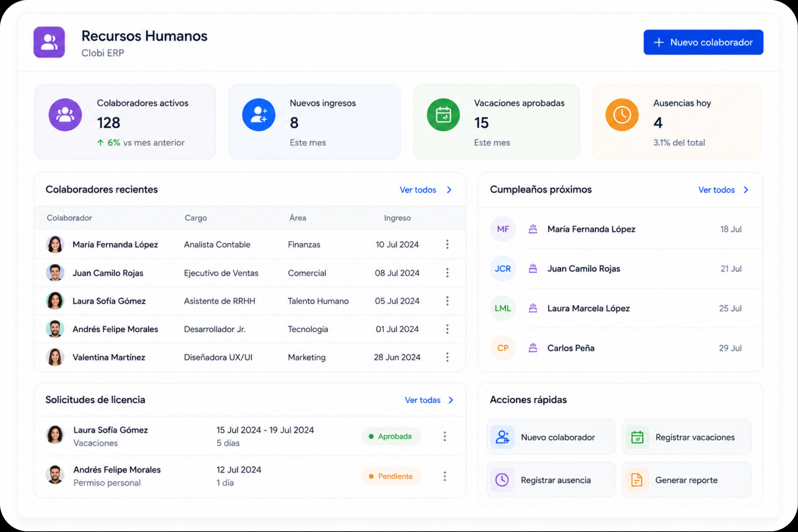The height and width of the screenshot is (532, 798).
Task: Open Ver todos in Colaboradores recientes
Action: 418,190
